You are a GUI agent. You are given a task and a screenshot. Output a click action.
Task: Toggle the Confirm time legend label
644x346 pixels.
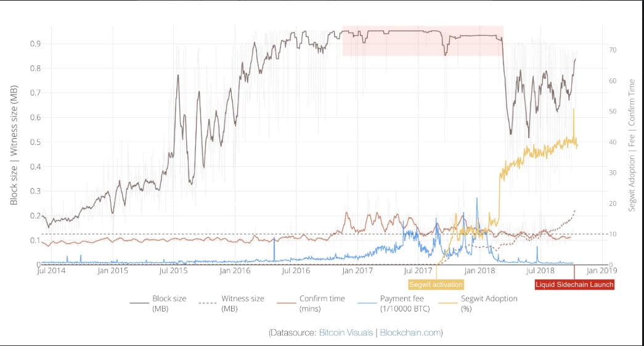(322, 303)
